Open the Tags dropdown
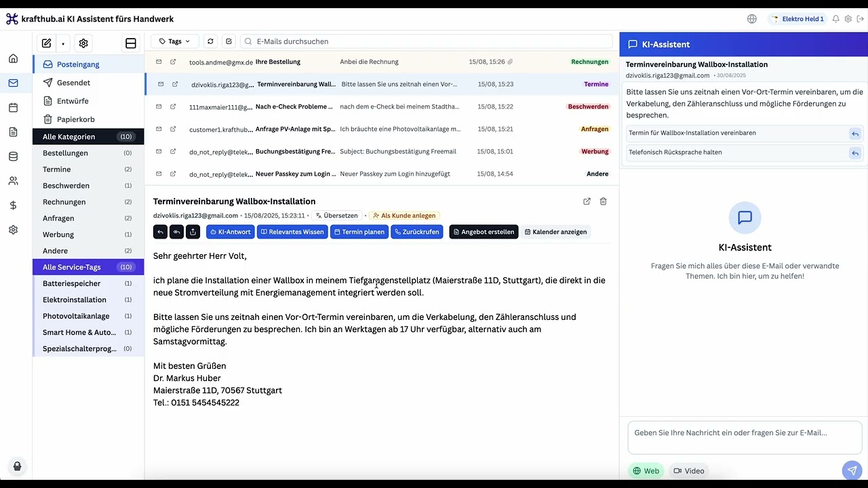The width and height of the screenshot is (868, 488). coord(174,41)
